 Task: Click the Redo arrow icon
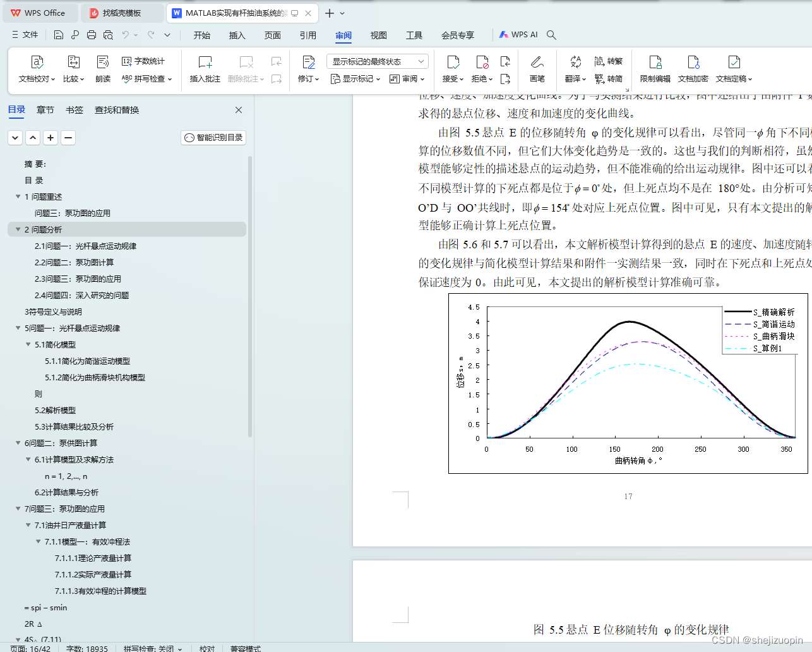click(151, 35)
